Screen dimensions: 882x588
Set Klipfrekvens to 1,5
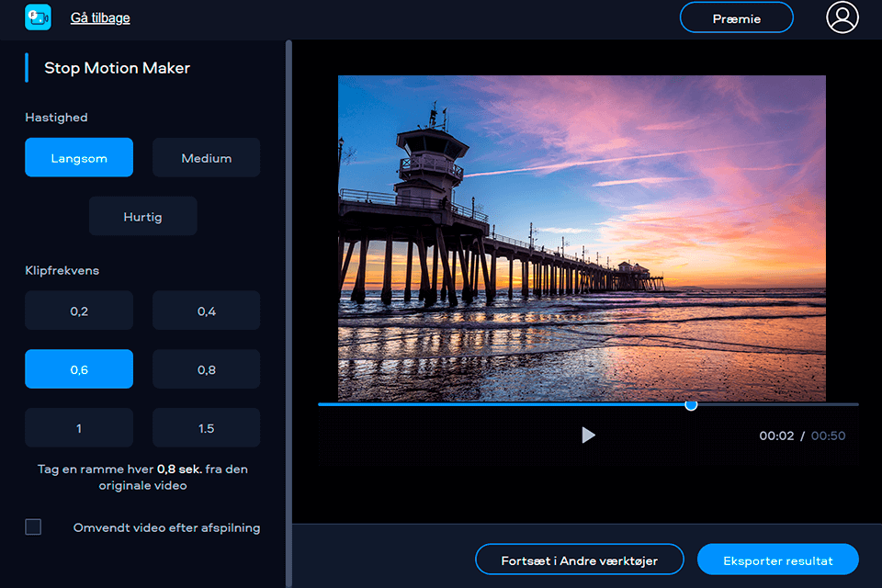(x=206, y=427)
